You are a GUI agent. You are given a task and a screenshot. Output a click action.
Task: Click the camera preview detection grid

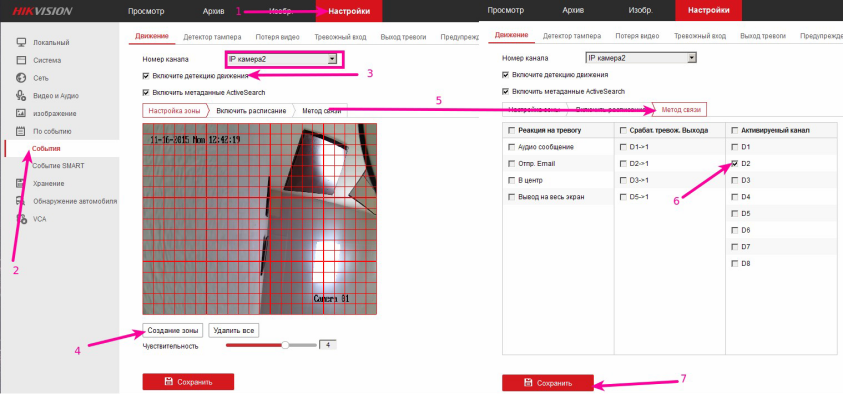(259, 219)
